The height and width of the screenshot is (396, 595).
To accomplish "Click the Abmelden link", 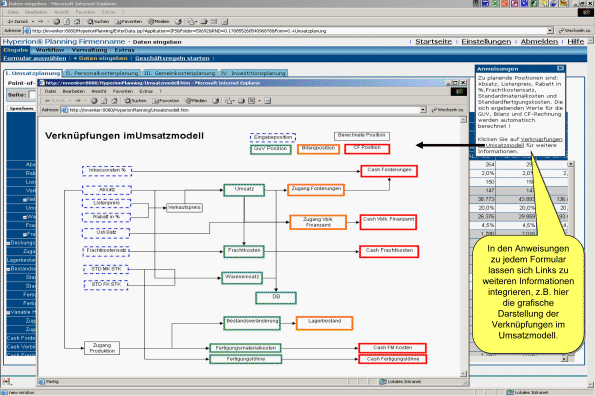I will pyautogui.click(x=539, y=41).
